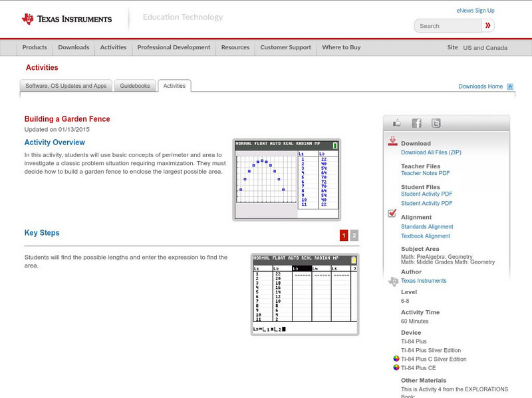
Task: Click the red download arrow icon
Action: tap(392, 141)
